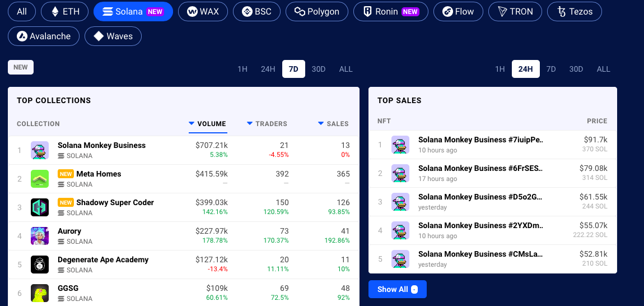Toggle the NEW collections filter button
This screenshot has height=306, width=644.
(x=21, y=67)
